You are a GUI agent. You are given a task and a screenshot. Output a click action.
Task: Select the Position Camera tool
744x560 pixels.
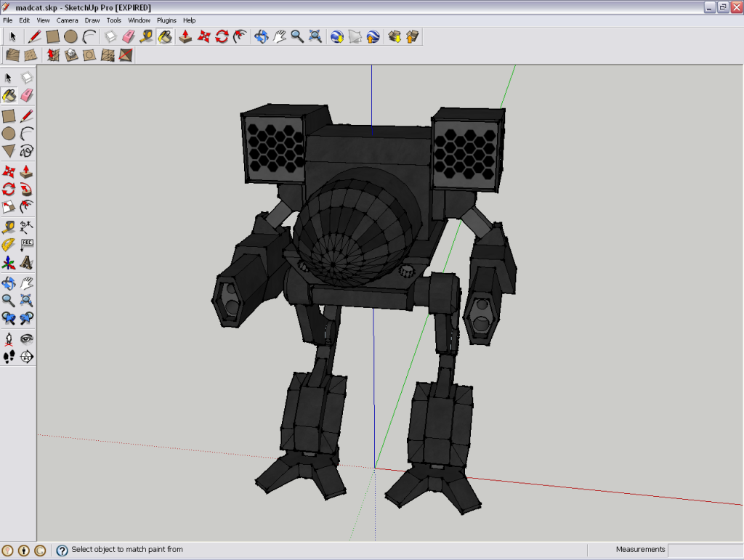(x=9, y=338)
